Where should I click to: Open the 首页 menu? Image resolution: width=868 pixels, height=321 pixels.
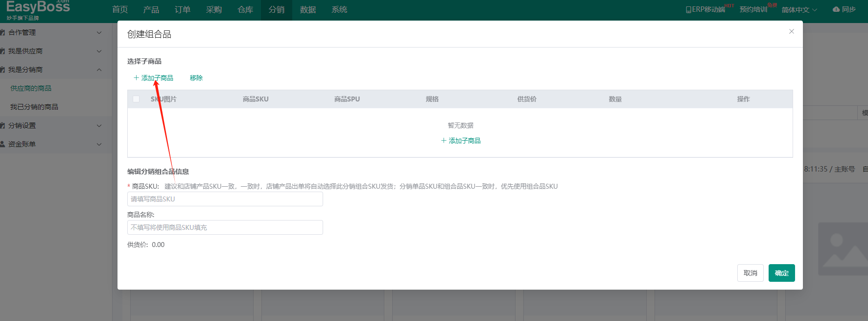pos(120,10)
